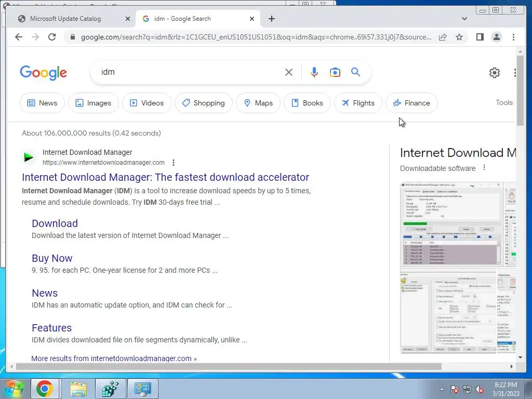Image resolution: width=532 pixels, height=399 pixels.
Task: Click the horizontal scrollbar thumb
Action: tap(229, 366)
